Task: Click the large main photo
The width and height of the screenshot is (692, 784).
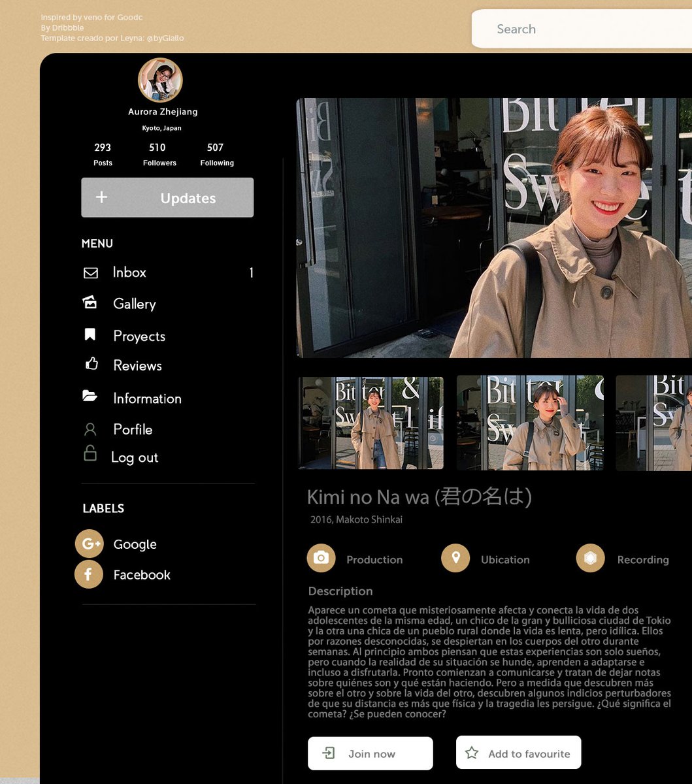Action: coord(494,228)
